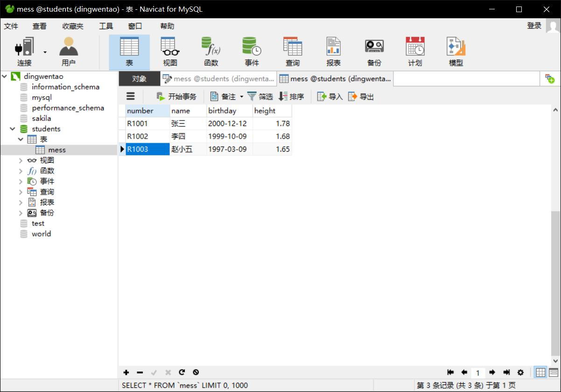This screenshot has width=561, height=392.
Task: Select the performance_schema database
Action: click(x=68, y=108)
